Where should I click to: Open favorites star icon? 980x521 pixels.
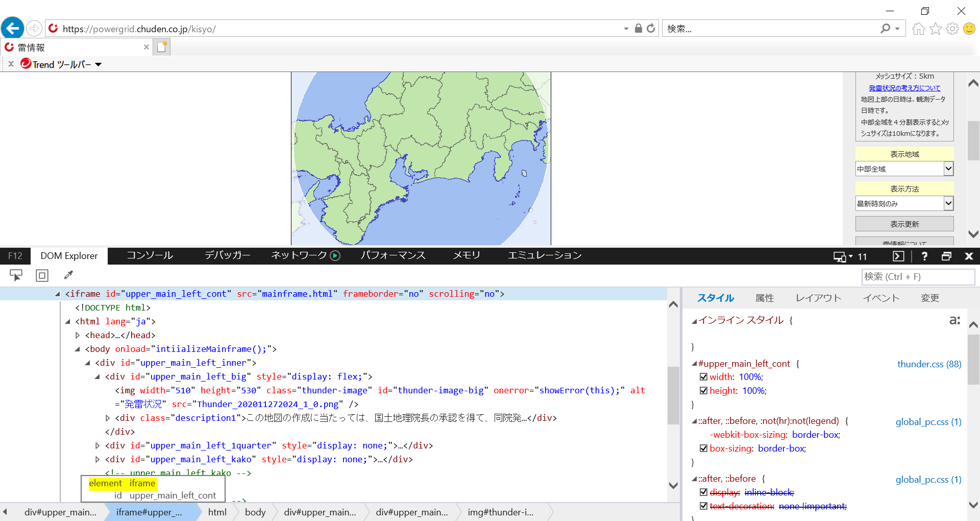click(936, 29)
